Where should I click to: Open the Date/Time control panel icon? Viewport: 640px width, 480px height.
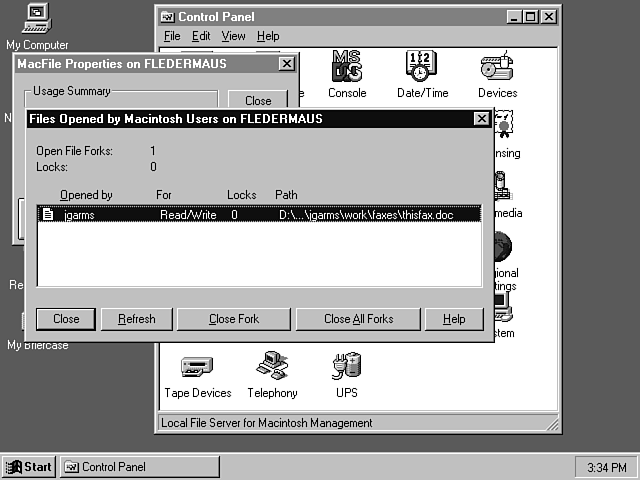[x=422, y=68]
